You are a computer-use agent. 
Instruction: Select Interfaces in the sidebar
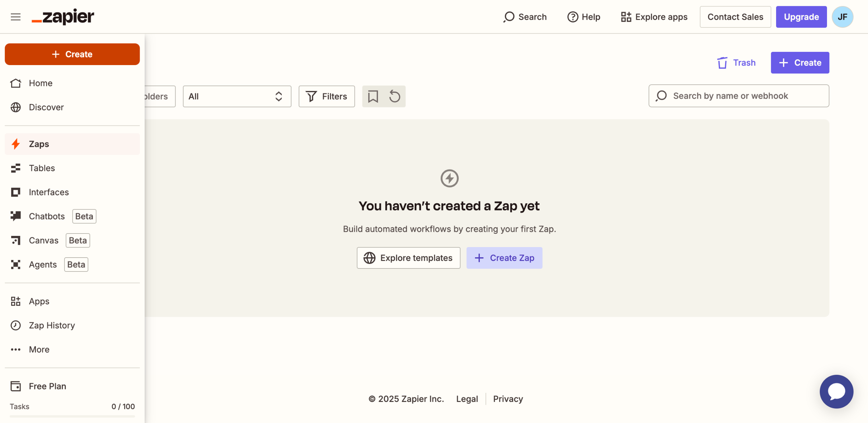tap(48, 192)
